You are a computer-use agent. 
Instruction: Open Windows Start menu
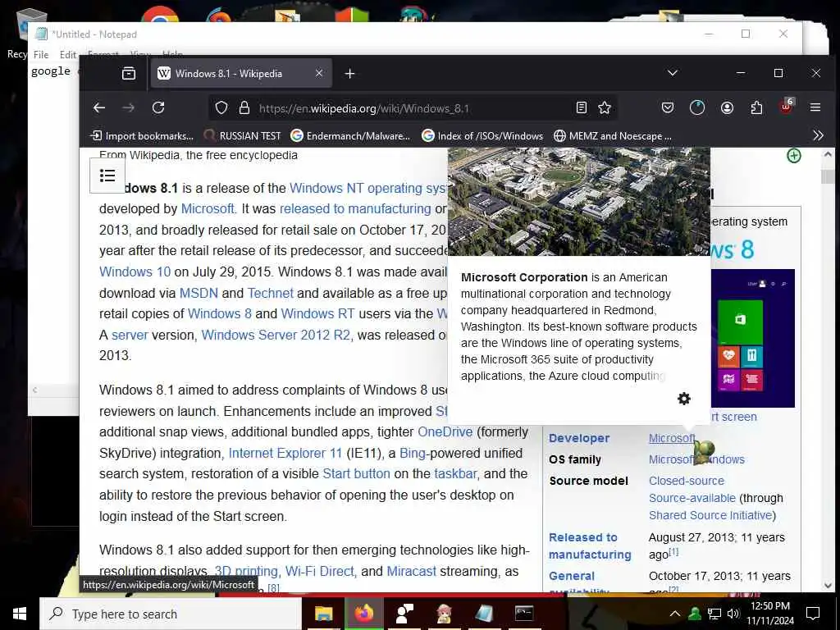[x=20, y=614]
